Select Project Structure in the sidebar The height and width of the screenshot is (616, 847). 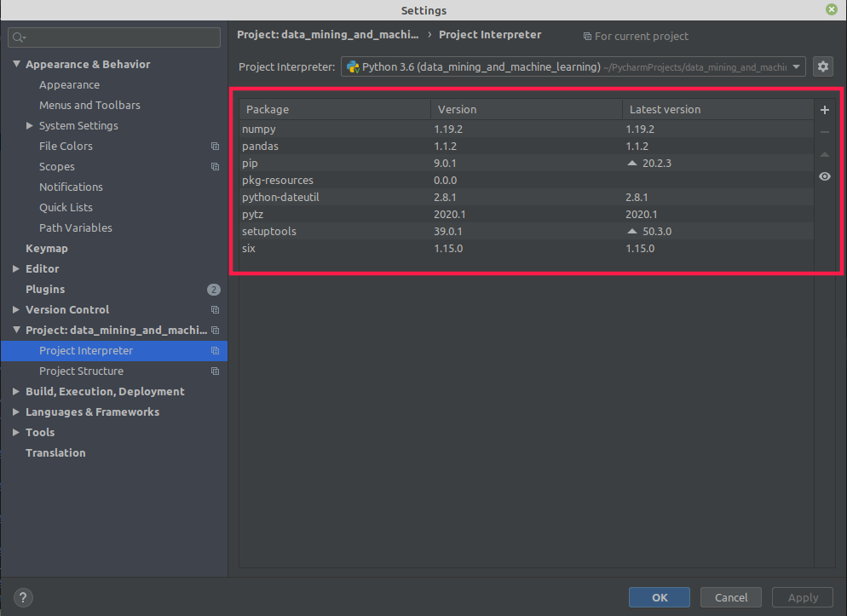point(81,371)
